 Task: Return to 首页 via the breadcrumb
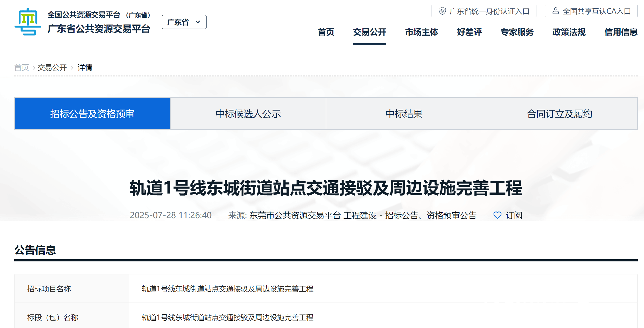pos(22,67)
